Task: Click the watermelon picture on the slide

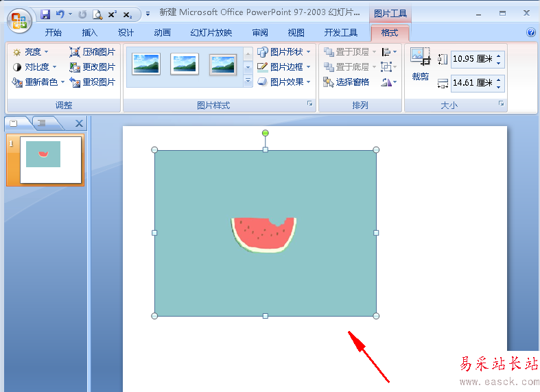Action: click(x=265, y=233)
